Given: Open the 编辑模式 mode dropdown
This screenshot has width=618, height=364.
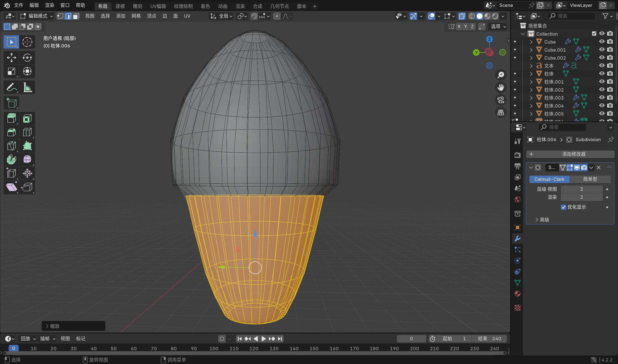Looking at the screenshot, I should (36, 16).
